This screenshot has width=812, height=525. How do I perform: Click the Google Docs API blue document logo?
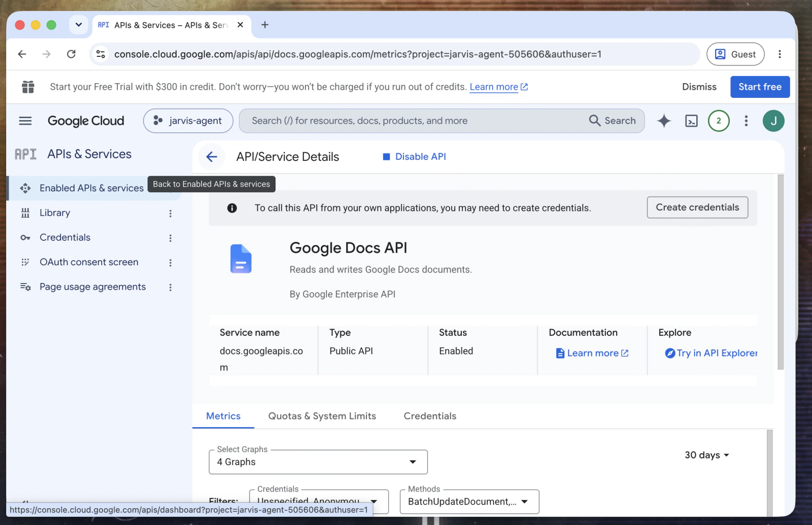241,259
